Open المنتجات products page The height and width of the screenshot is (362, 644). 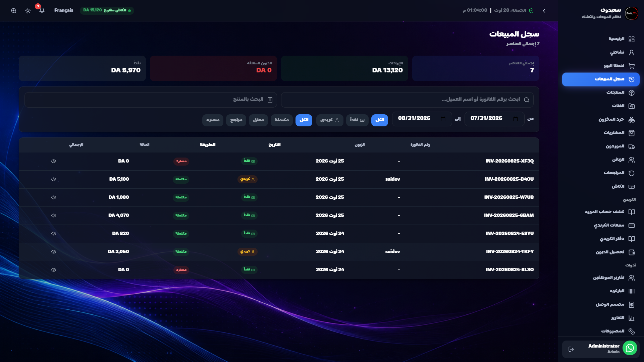601,93
